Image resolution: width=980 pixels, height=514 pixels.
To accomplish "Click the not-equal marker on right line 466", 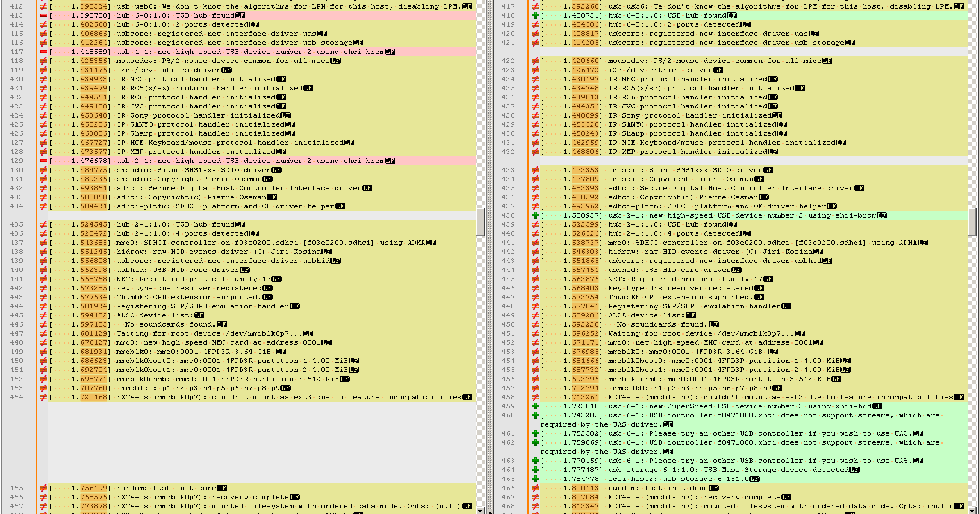I will (x=535, y=488).
